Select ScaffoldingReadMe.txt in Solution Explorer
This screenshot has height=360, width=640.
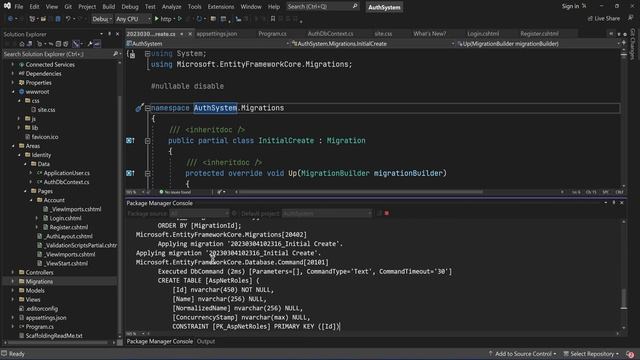tap(54, 336)
